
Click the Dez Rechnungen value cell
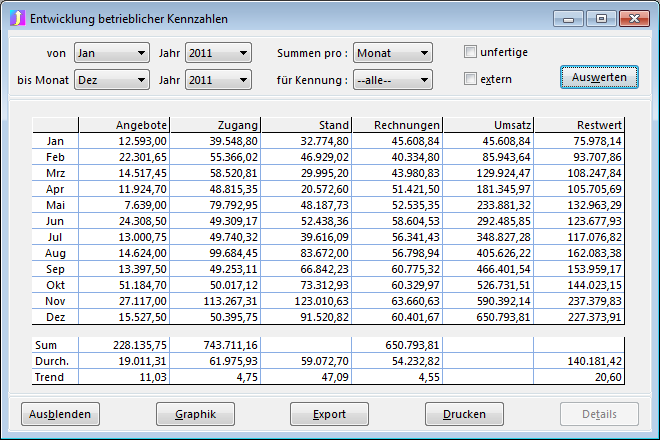click(x=397, y=317)
